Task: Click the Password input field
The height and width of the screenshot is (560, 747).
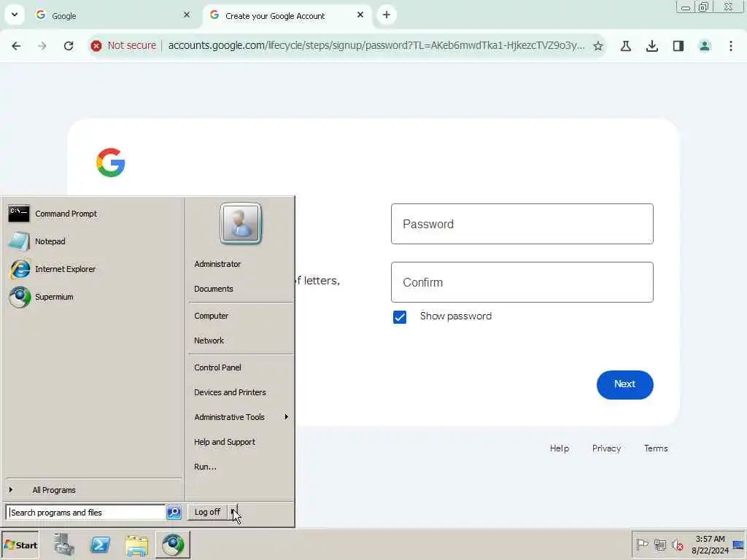Action: pyautogui.click(x=522, y=224)
